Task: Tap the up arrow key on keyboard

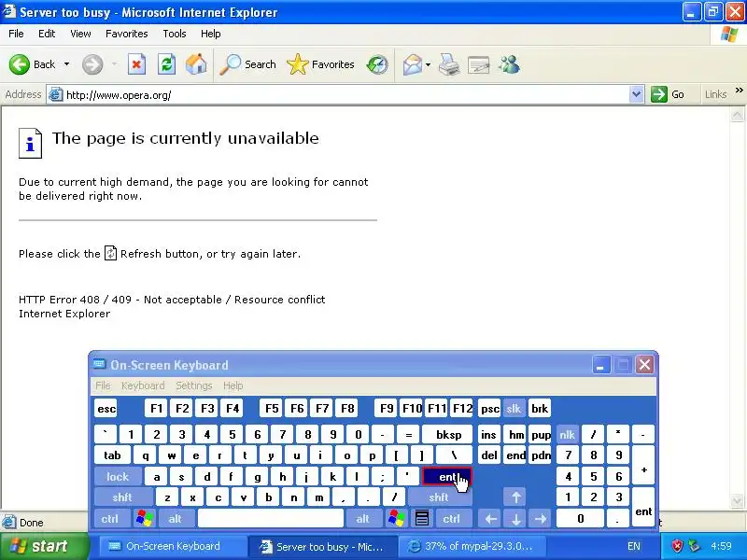Action: point(515,497)
